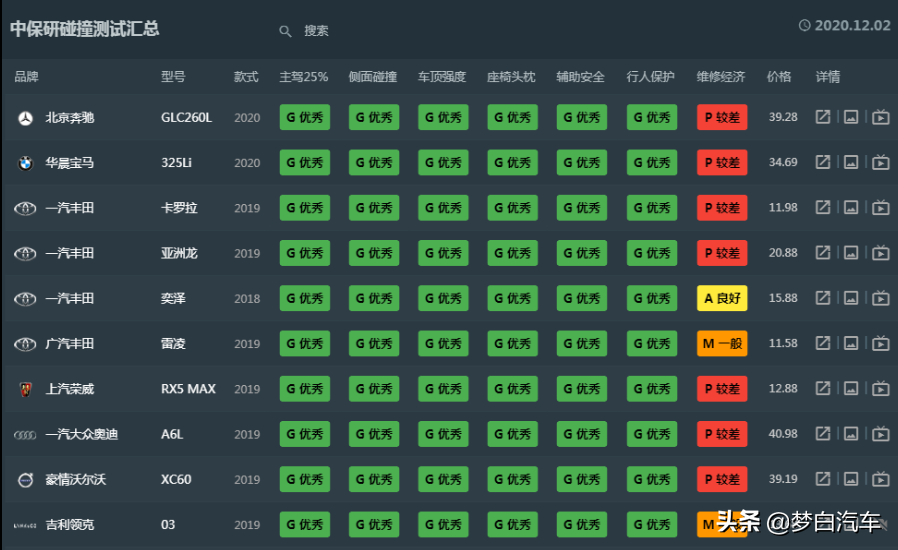Open video icon for RX5 MAX row
The height and width of the screenshot is (550, 898).
tap(880, 388)
